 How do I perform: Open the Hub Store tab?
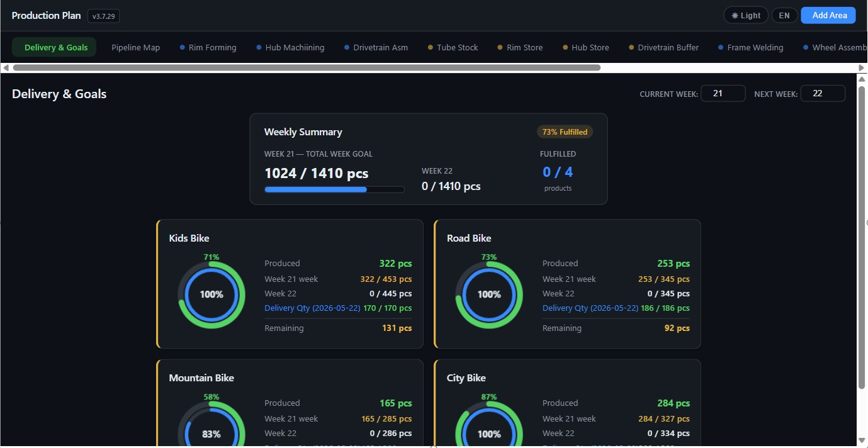click(586, 47)
